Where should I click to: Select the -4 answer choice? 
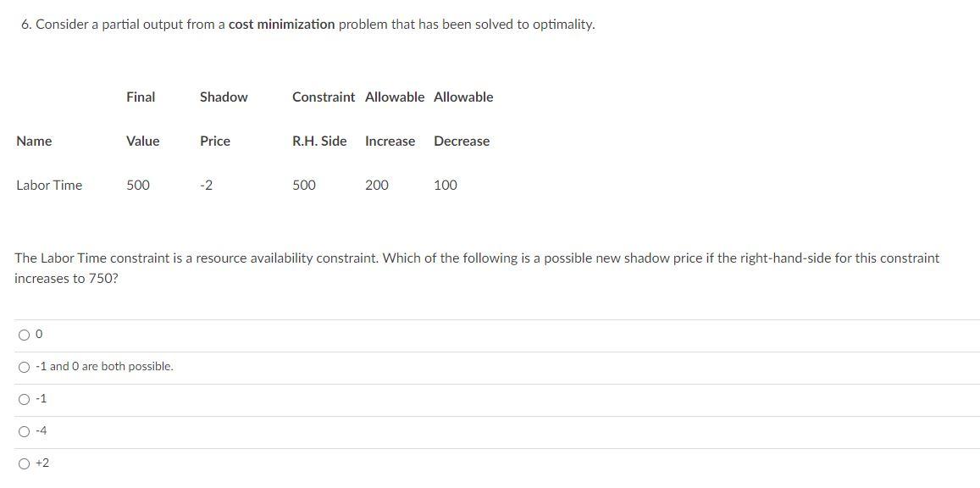[x=23, y=430]
